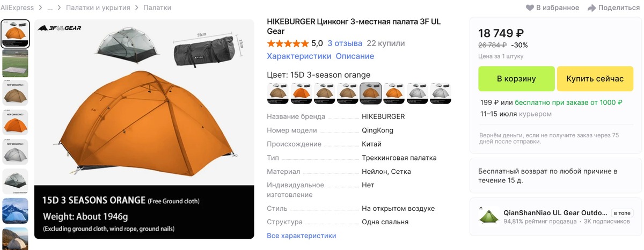View the mountain landscape tent thumbnail
This screenshot has width=644, height=250.
coord(16,210)
